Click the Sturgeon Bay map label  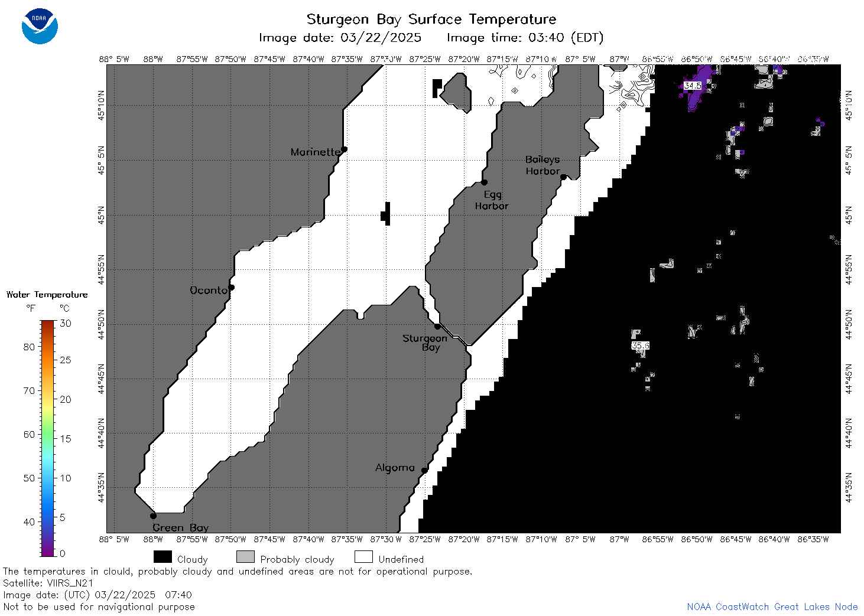pos(425,343)
